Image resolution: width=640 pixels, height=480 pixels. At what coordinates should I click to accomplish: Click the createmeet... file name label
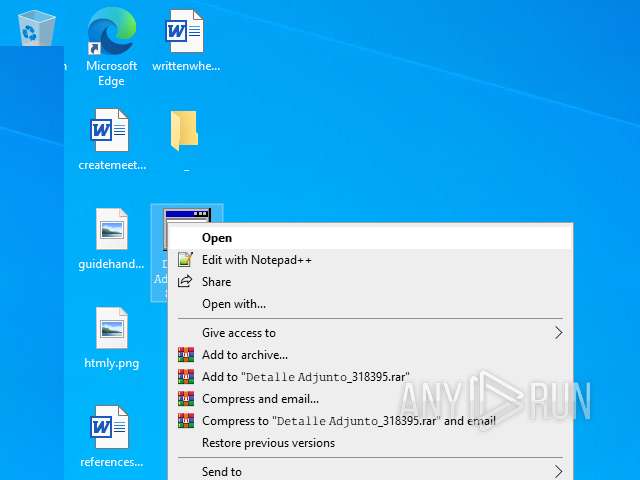tap(112, 165)
